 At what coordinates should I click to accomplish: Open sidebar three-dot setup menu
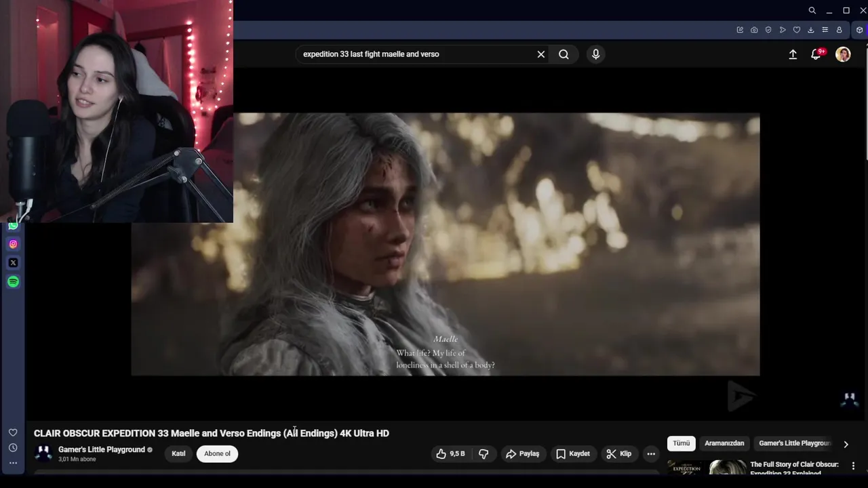tap(13, 464)
